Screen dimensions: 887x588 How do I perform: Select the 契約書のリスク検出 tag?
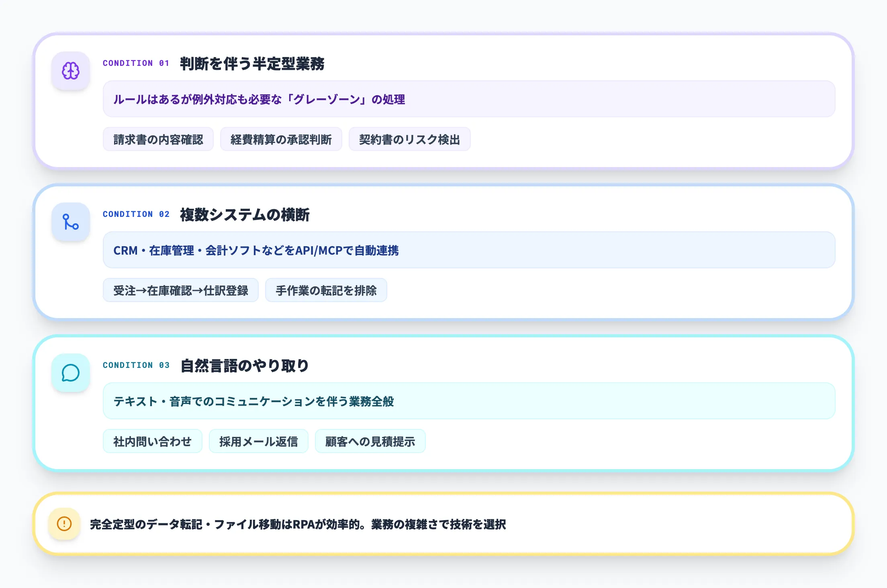[410, 139]
